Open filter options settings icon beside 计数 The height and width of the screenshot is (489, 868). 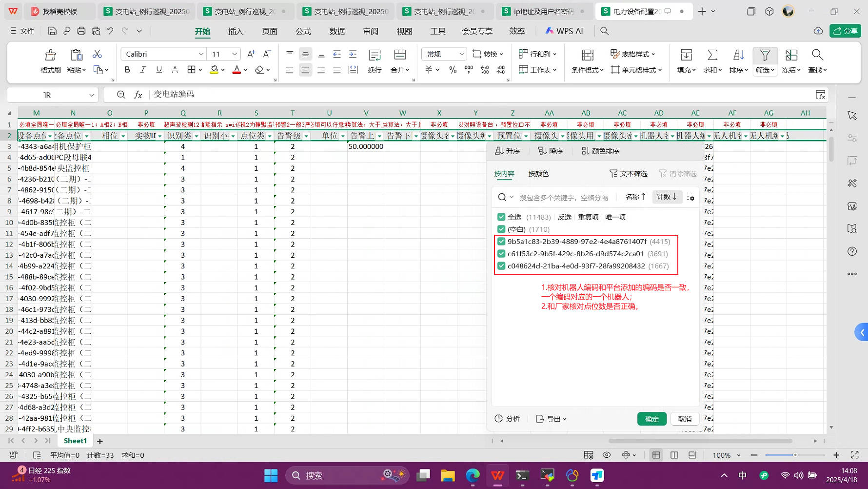click(690, 197)
